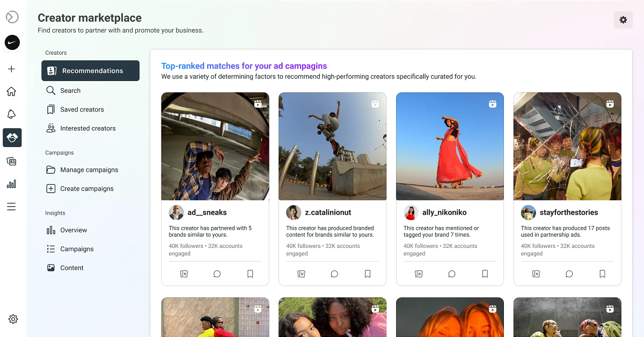Open ally_nikoniko profile name link

[x=444, y=213]
